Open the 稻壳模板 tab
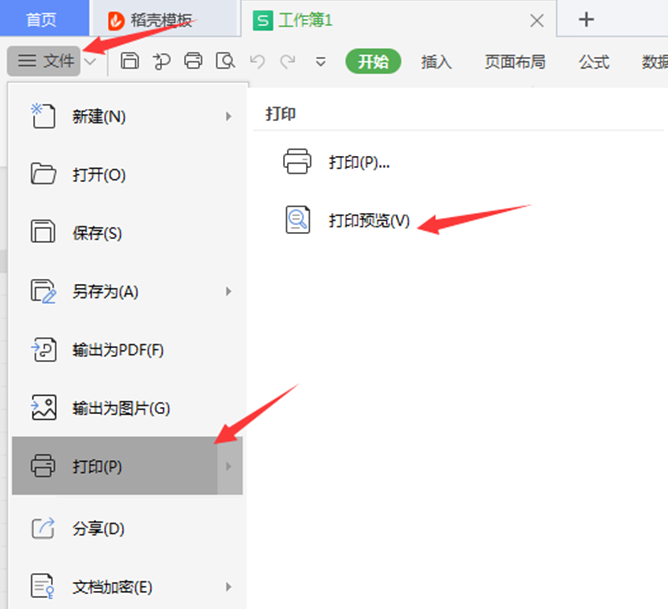This screenshot has width=668, height=612. 165,20
